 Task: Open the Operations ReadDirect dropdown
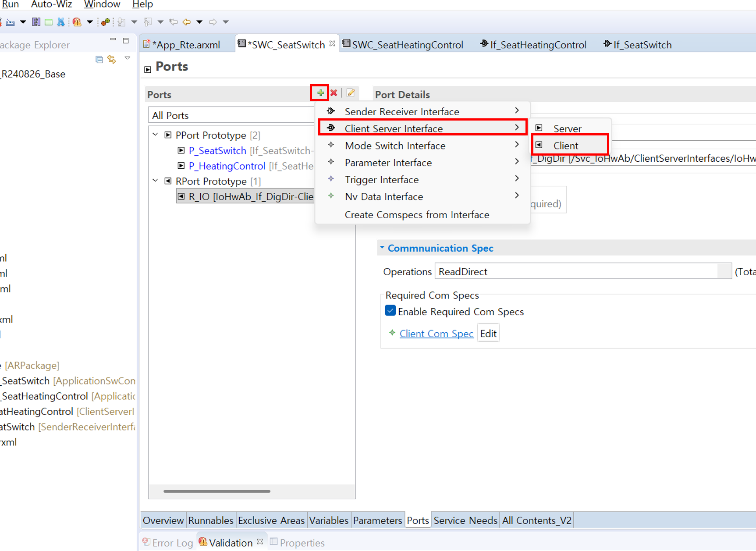[724, 271]
